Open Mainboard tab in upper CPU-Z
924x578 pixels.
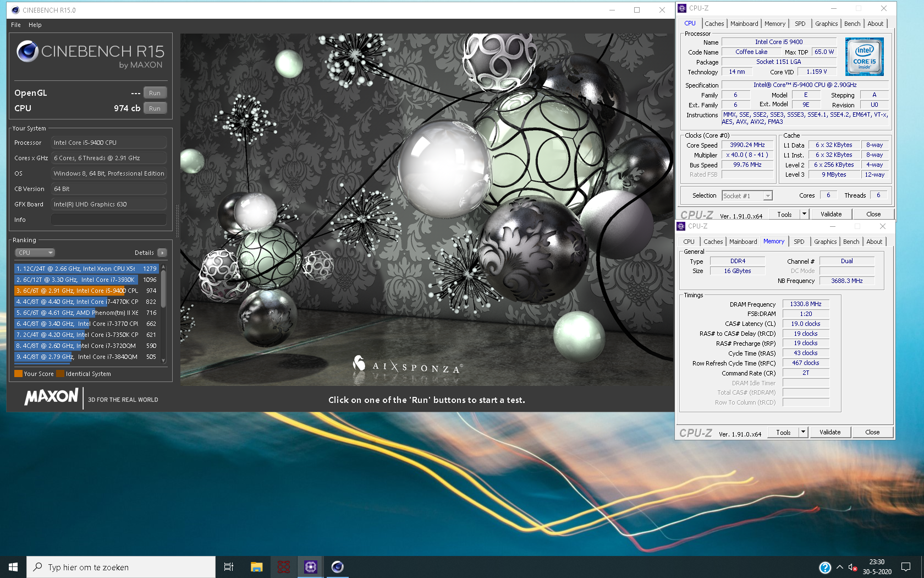[x=744, y=24]
